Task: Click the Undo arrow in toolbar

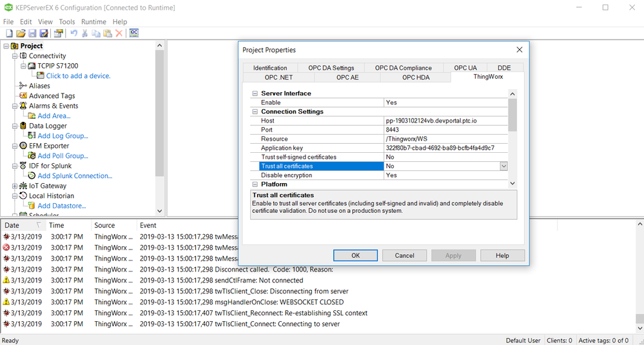Action: (73, 34)
